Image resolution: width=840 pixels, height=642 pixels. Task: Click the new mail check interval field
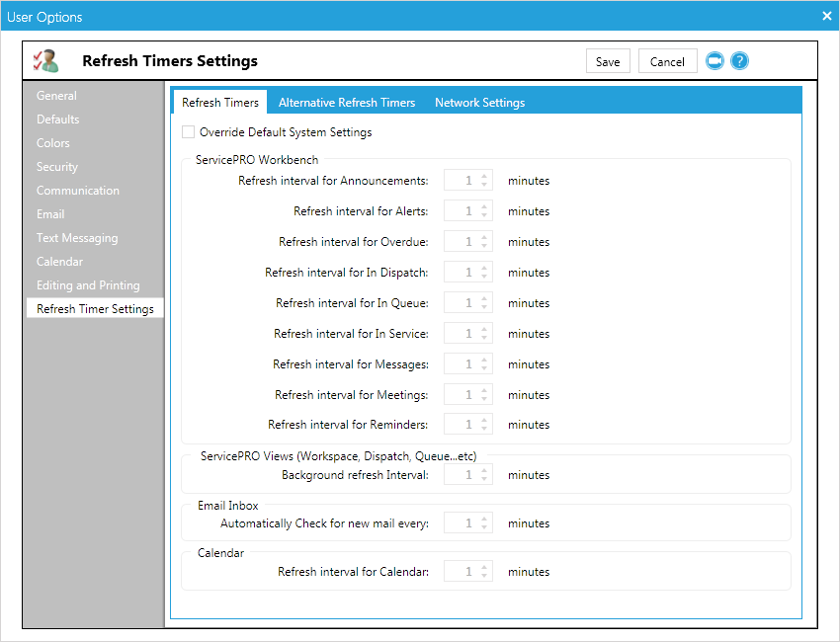461,523
